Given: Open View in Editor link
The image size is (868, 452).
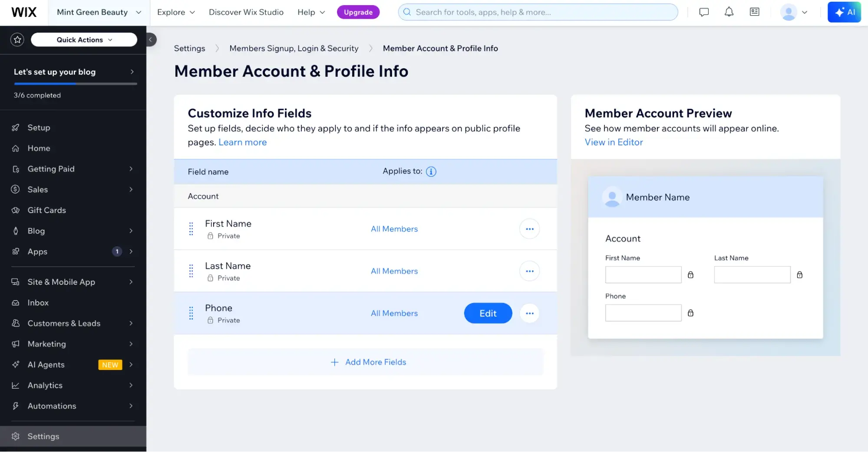Looking at the screenshot, I should pos(614,142).
